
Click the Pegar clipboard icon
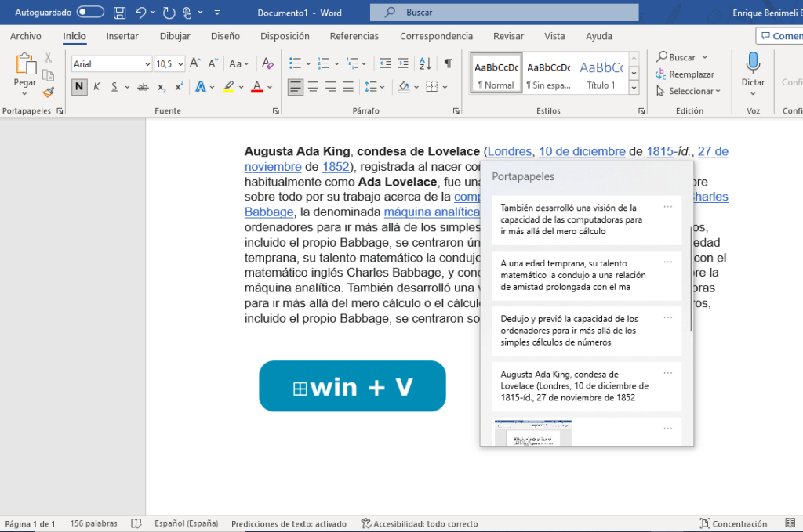(26, 63)
